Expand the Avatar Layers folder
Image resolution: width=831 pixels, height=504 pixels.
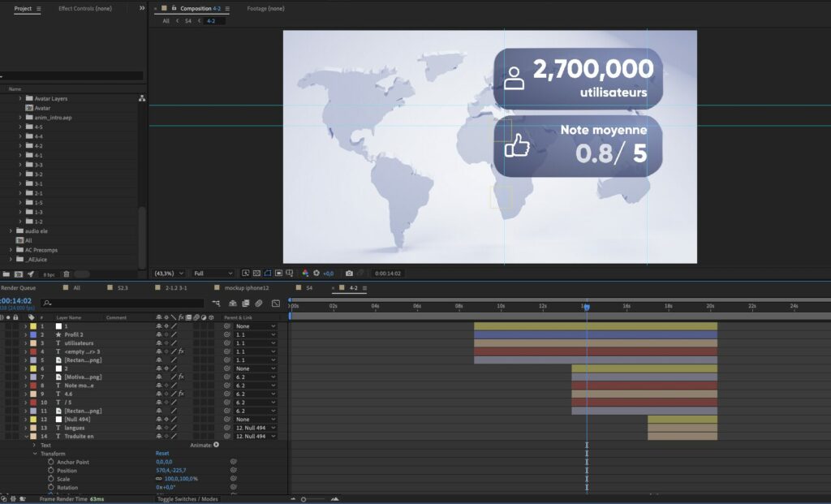20,98
